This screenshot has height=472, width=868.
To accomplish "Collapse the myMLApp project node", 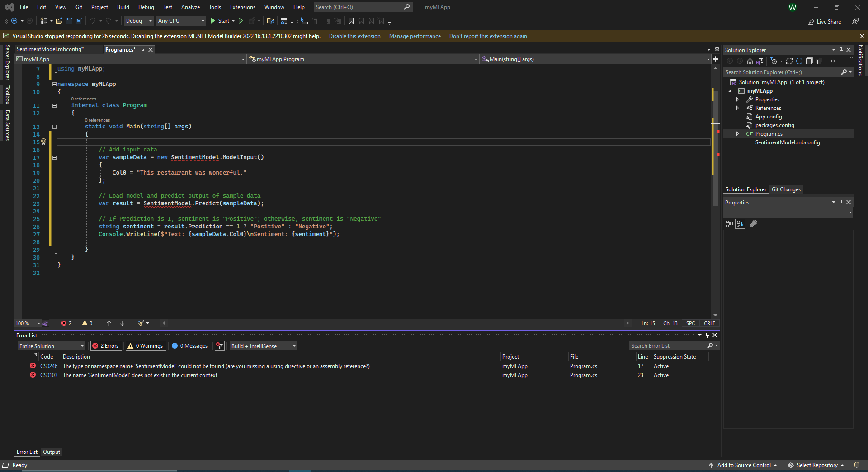I will coord(730,90).
